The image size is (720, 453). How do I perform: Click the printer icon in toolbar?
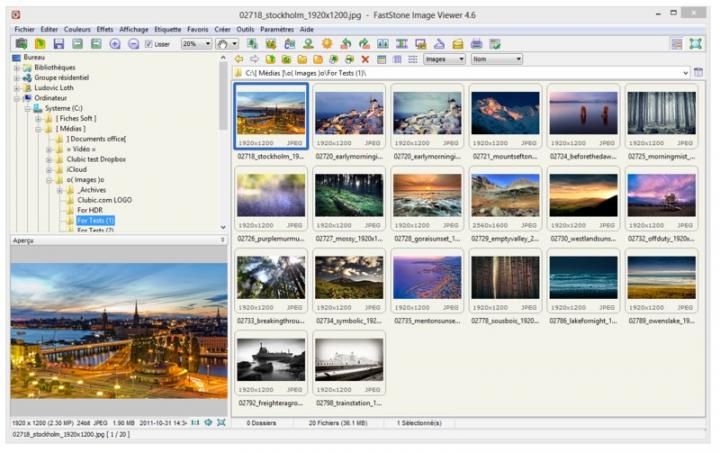(476, 44)
